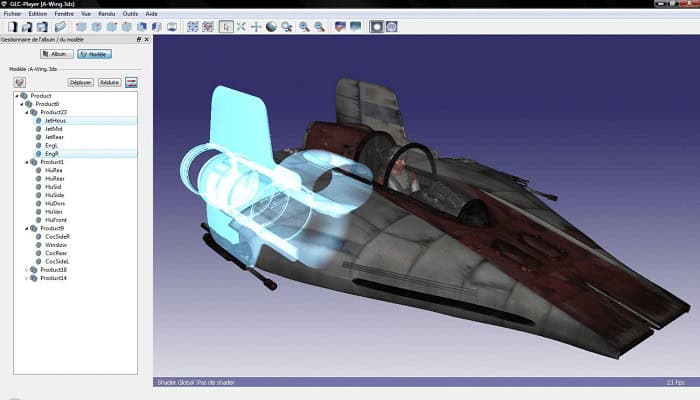Click the isometric view monitor icon
Viewport: 700px width, 400px height.
pos(172,27)
